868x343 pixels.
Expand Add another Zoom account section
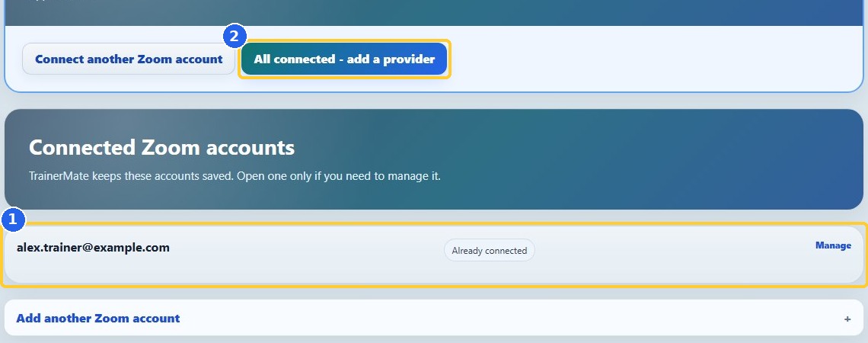434,318
